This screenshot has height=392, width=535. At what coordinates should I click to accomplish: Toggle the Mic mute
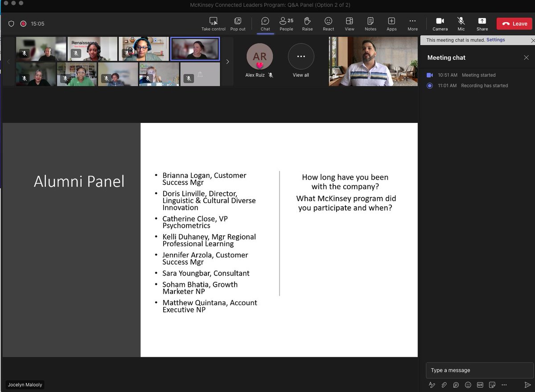(461, 24)
